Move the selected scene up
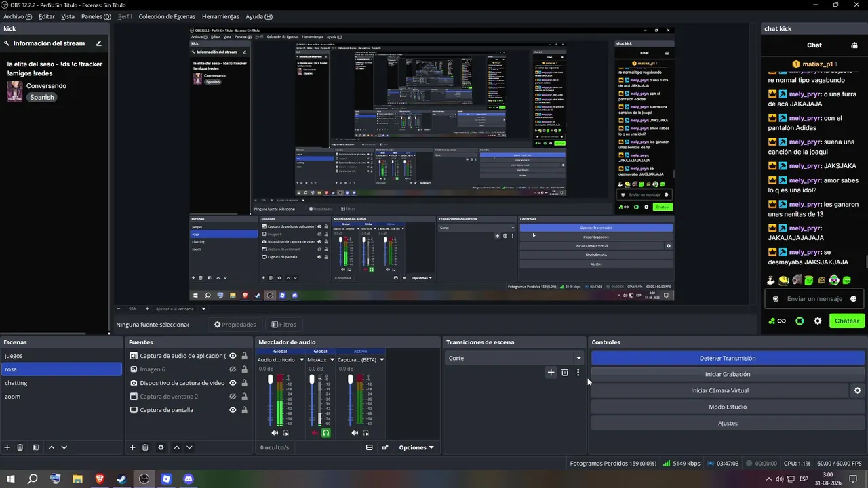Image resolution: width=868 pixels, height=488 pixels. pyautogui.click(x=51, y=447)
